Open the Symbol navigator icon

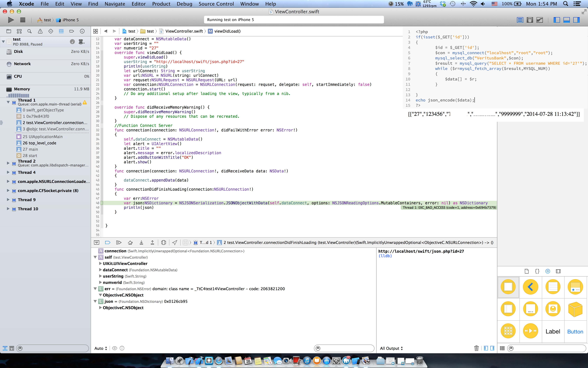pos(19,31)
